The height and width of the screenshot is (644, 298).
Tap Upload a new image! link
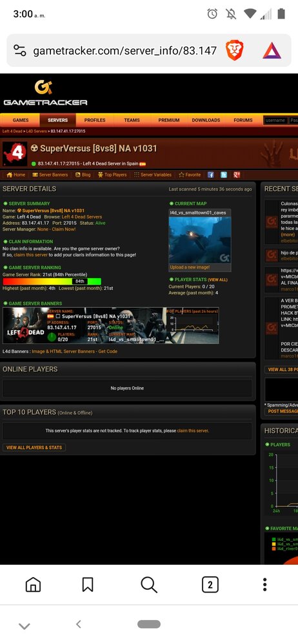[190, 267]
